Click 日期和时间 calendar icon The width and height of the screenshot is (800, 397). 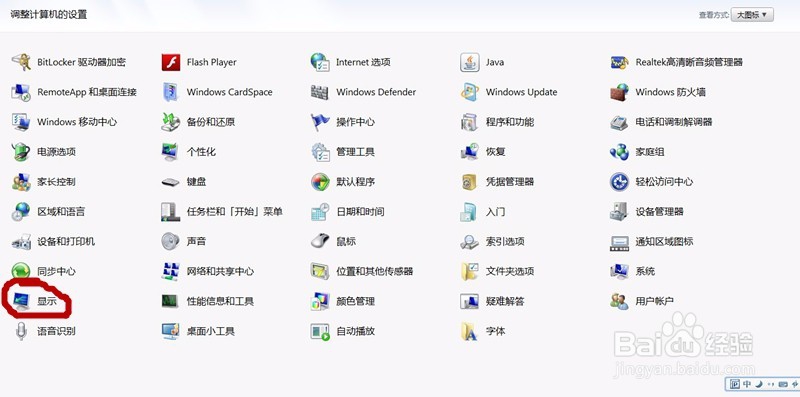[320, 212]
